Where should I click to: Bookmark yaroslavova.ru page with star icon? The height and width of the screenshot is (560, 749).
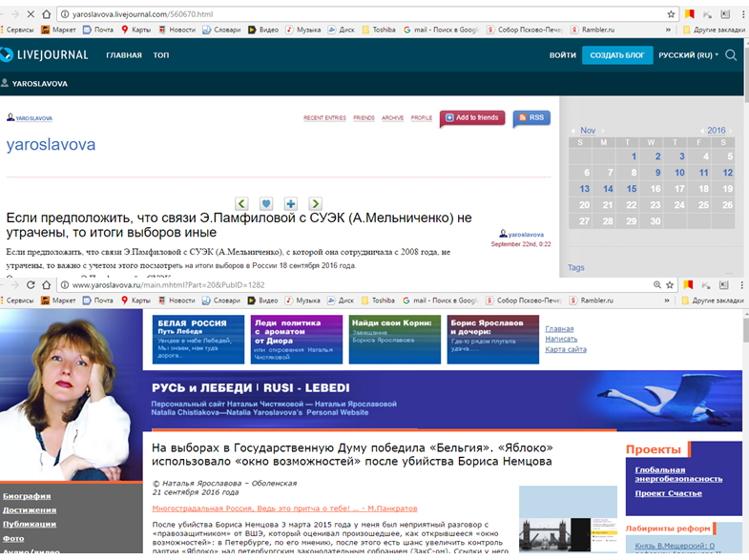(x=670, y=285)
